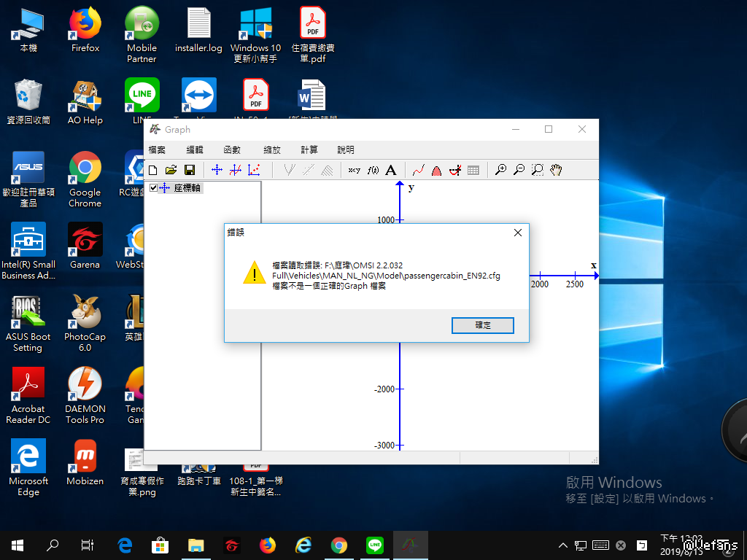Viewport: 747px width, 560px height.
Task: Select the Area calculation icon
Action: (437, 170)
